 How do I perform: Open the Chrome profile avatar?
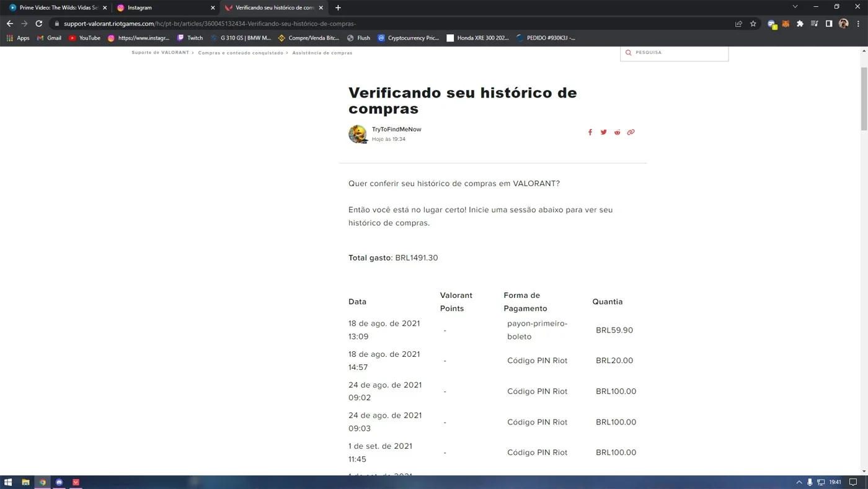coord(843,24)
